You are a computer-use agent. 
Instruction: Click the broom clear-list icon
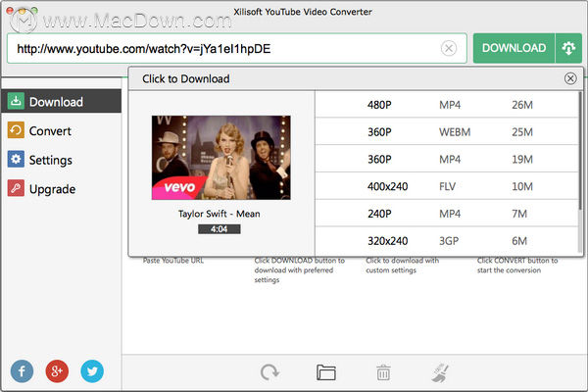click(440, 372)
